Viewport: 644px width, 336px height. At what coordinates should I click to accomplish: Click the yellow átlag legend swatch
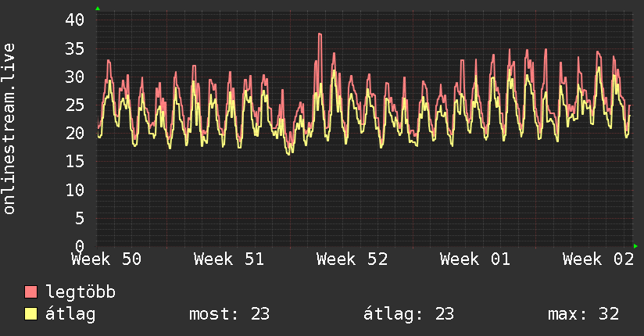(x=30, y=314)
